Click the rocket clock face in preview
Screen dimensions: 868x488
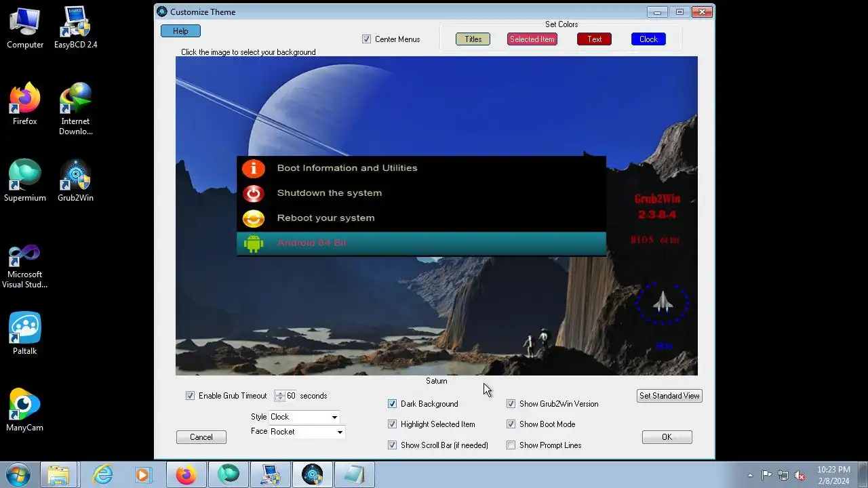663,302
